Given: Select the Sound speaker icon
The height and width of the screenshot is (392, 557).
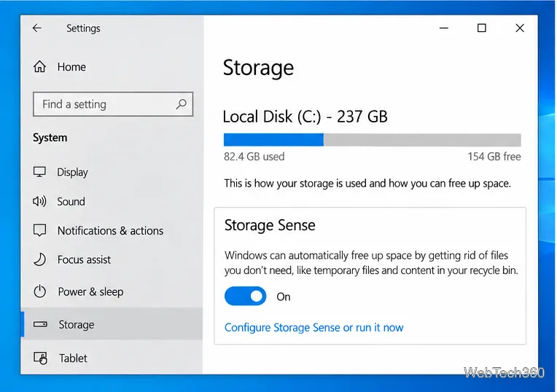Looking at the screenshot, I should pyautogui.click(x=39, y=201).
